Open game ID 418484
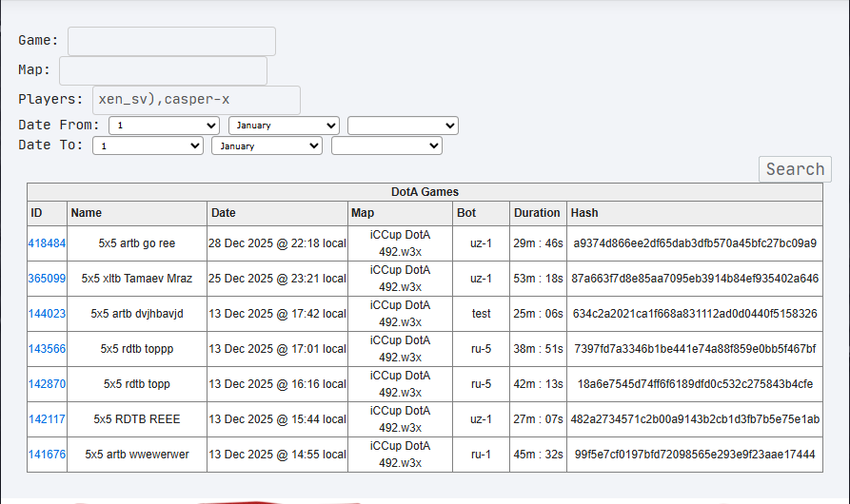850x504 pixels. [x=47, y=243]
